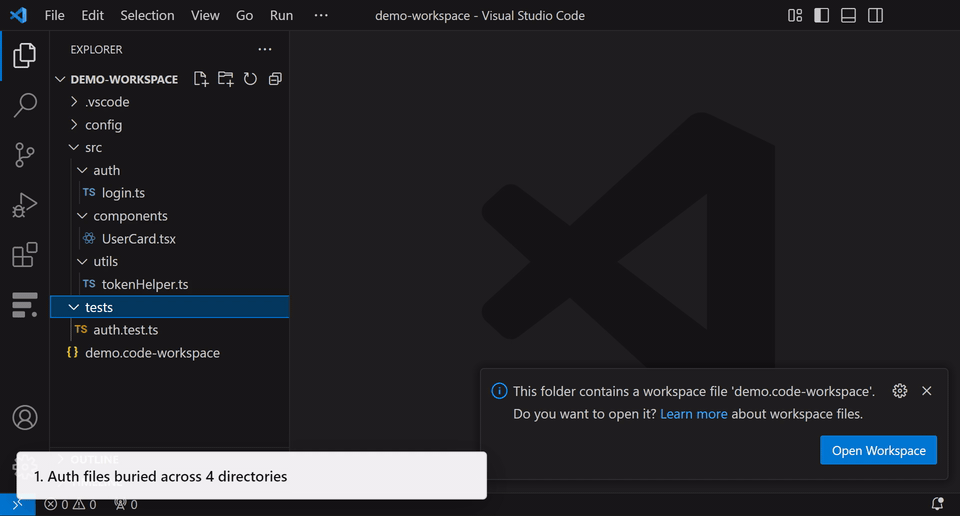960x516 pixels.
Task: Open the Run and Debug view
Action: tap(24, 205)
